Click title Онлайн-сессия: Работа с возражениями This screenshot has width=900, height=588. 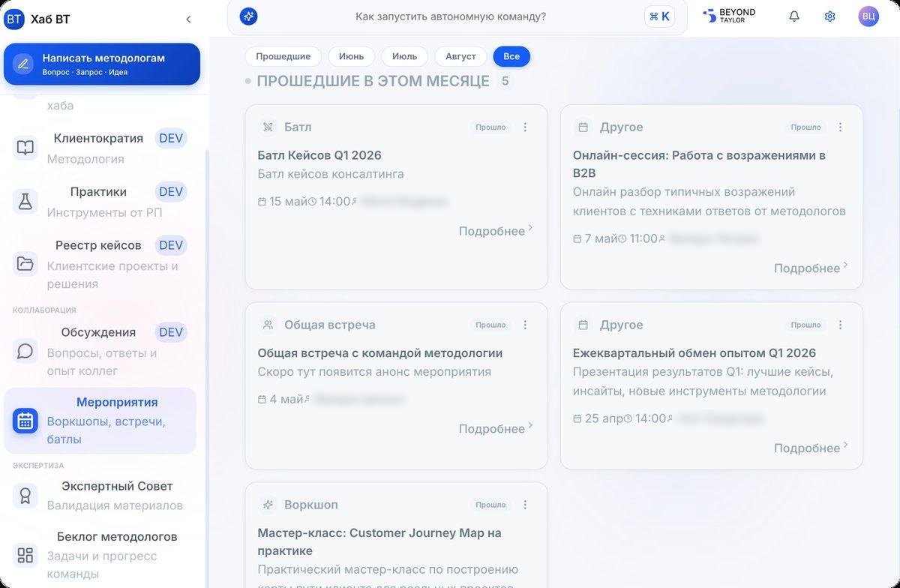[699, 164]
